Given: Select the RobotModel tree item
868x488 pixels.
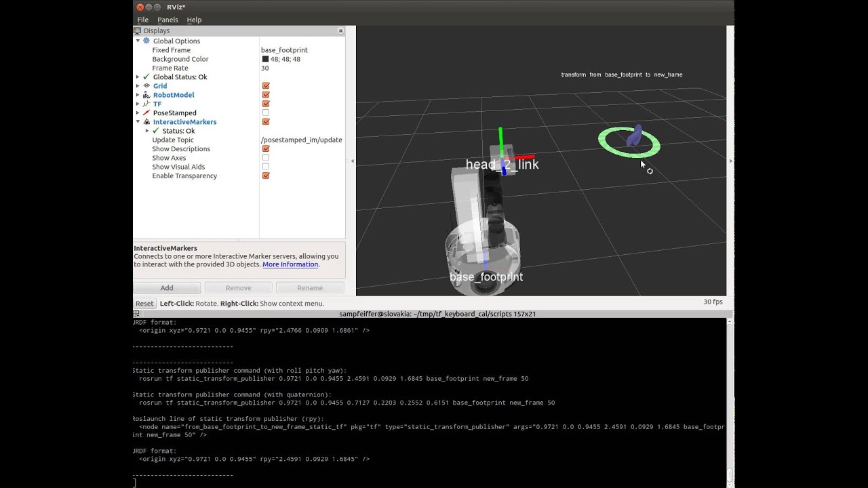Looking at the screenshot, I should coord(174,95).
